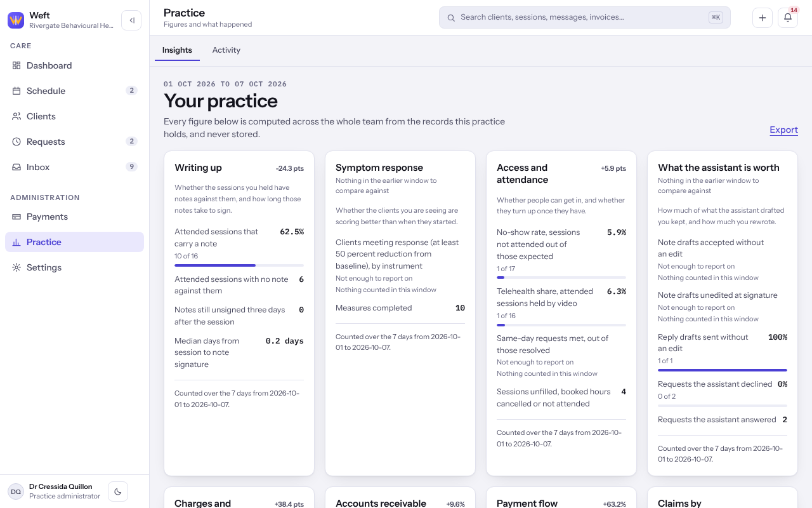Click the Inbox unread count badge 9

click(131, 167)
